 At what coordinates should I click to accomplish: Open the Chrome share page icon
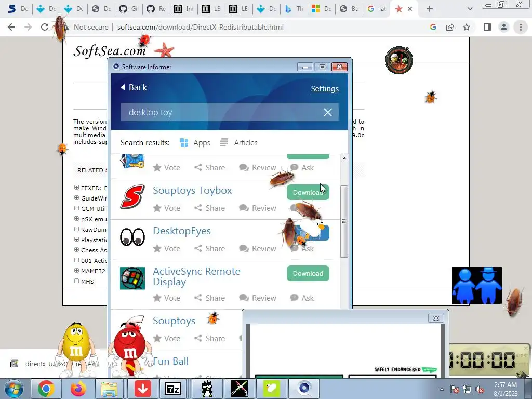[x=450, y=27]
